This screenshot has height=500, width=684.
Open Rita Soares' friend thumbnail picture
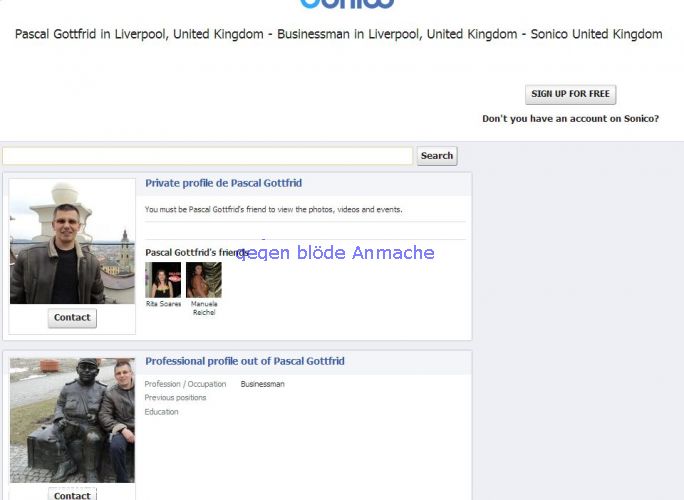163,280
